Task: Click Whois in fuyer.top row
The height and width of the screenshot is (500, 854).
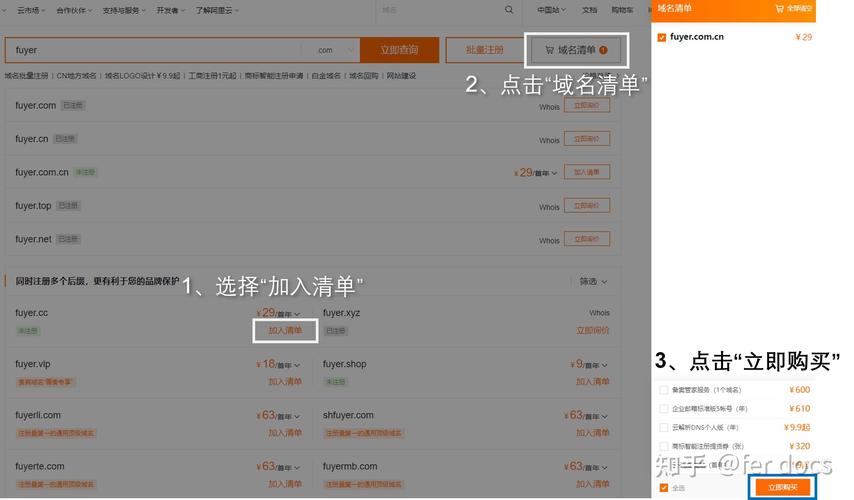Action: [x=549, y=208]
